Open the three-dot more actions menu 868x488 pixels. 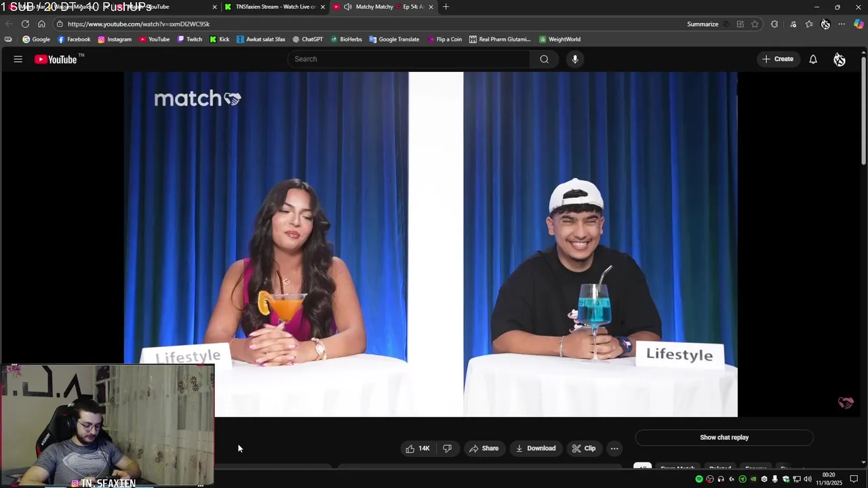click(x=614, y=448)
